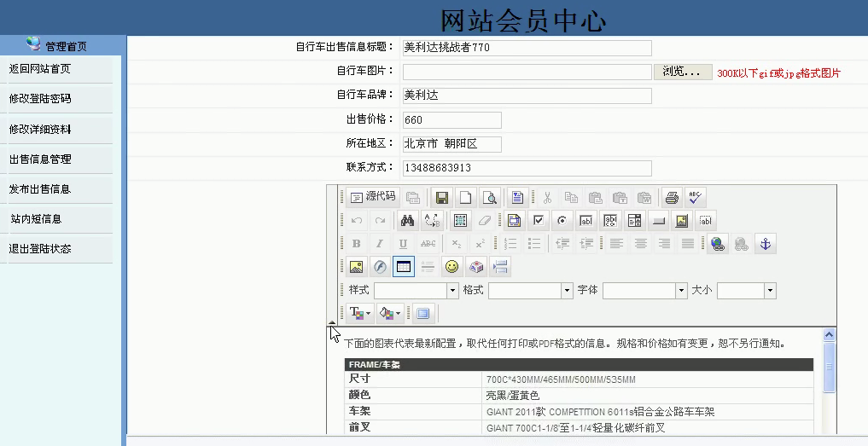Undo the last edit

357,221
